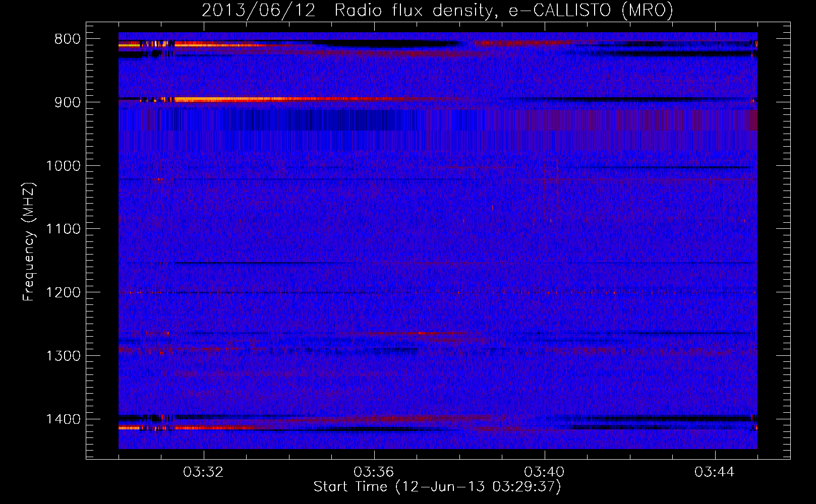Viewport: 816px width, 504px height.
Task: Click the plot title '2013/06/12 Radio flux density, e-CALLISTO (MRO)'
Action: (x=437, y=10)
